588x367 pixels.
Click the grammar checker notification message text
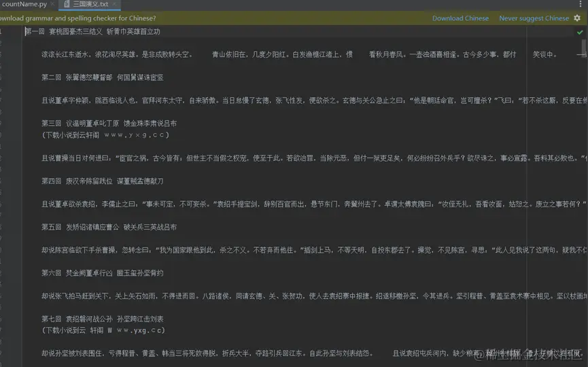click(77, 18)
